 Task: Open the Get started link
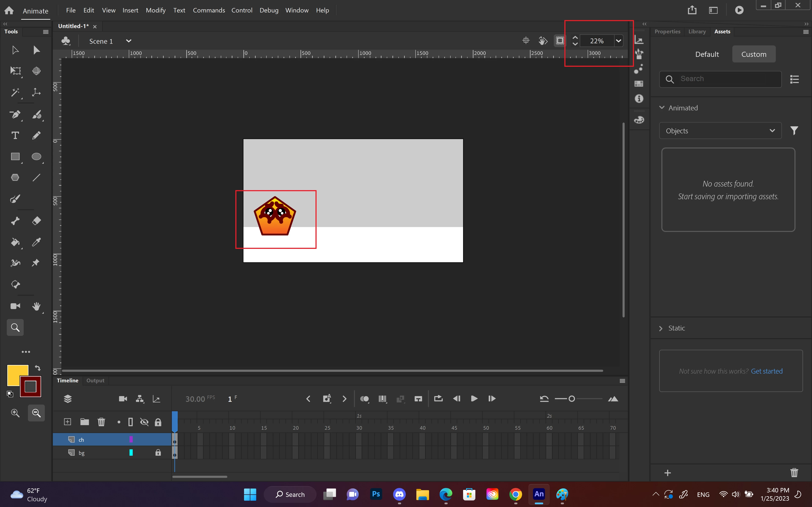tap(766, 371)
